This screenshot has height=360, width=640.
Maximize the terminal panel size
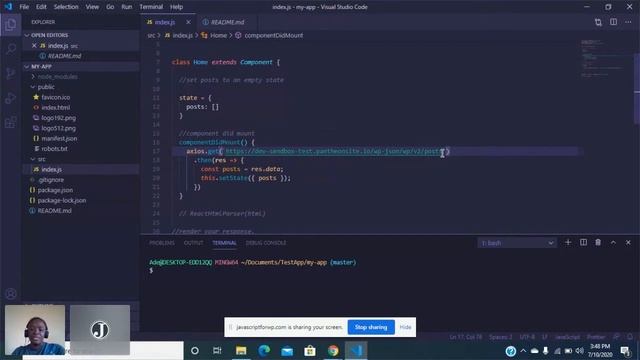point(613,242)
